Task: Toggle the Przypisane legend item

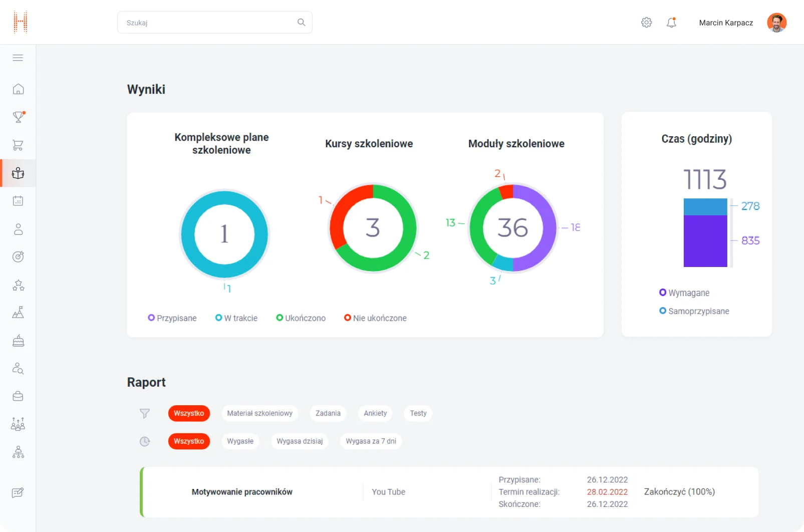Action: click(x=172, y=318)
